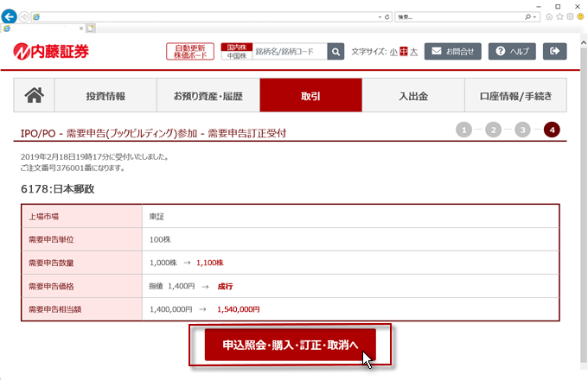Click the browser back arrow button
The width and height of the screenshot is (588, 387).
coord(9,17)
